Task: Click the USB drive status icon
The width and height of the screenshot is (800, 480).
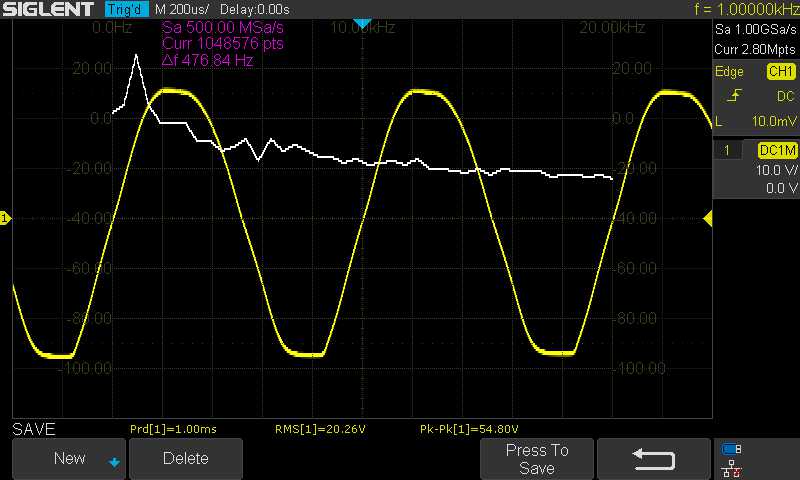Action: pyautogui.click(x=731, y=449)
